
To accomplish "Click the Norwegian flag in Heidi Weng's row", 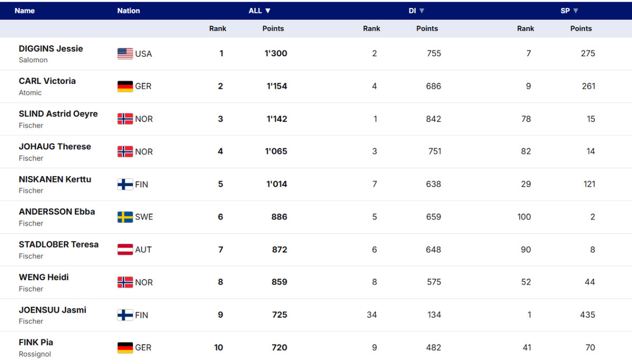I will [125, 282].
